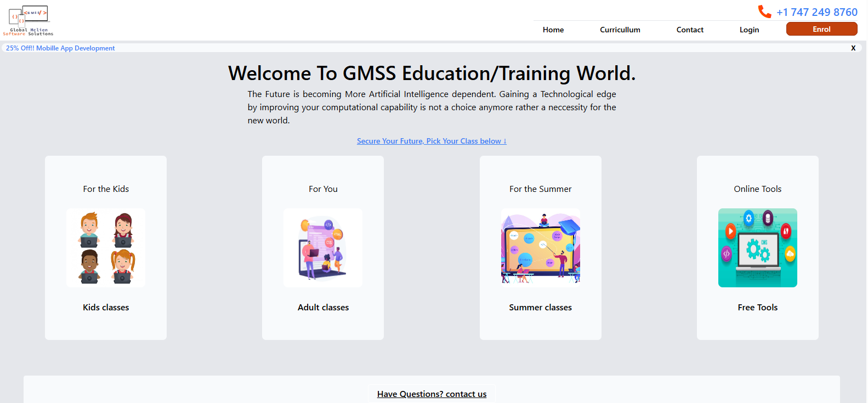Open the Contact page from navigation
Screen dimensions: 868x403
(x=689, y=30)
